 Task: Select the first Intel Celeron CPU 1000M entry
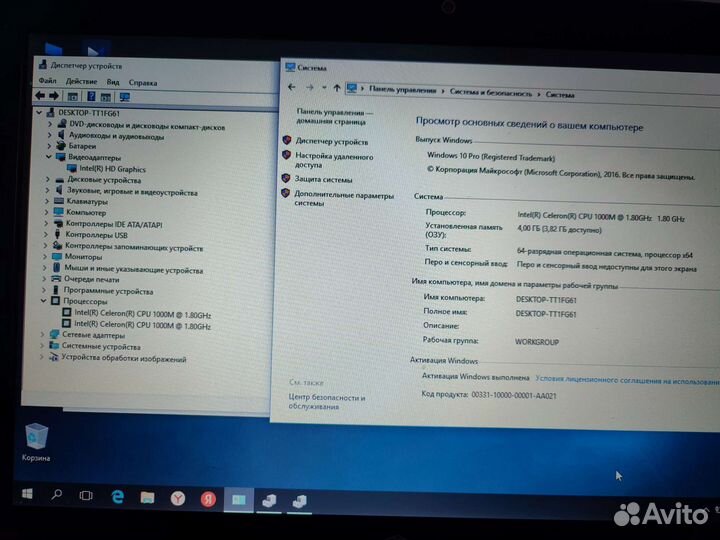click(x=143, y=314)
